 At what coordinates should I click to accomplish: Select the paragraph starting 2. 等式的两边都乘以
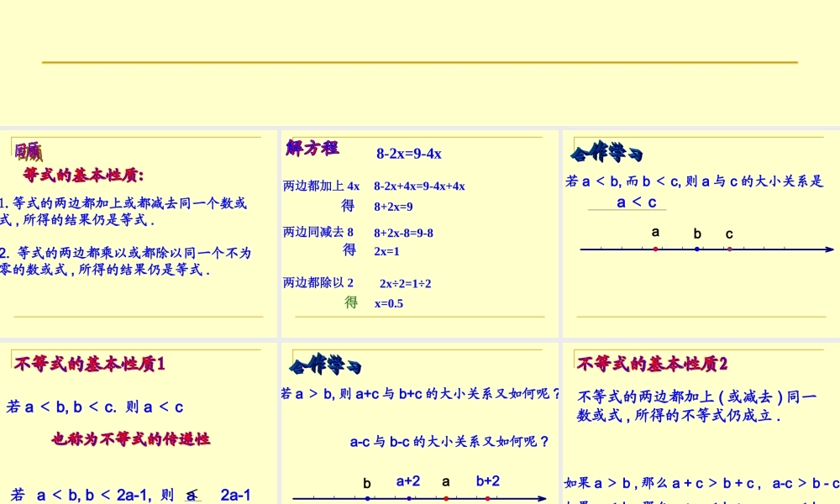125,261
